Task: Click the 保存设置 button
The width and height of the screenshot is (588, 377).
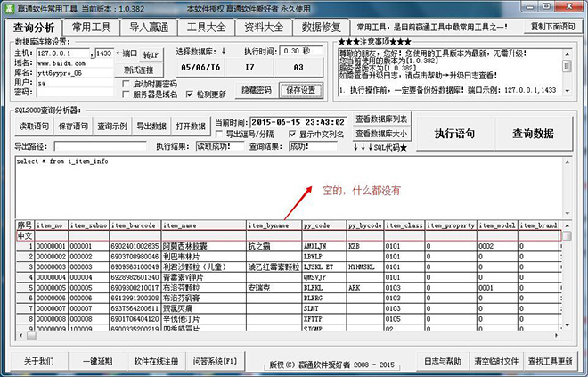Action: [x=301, y=90]
